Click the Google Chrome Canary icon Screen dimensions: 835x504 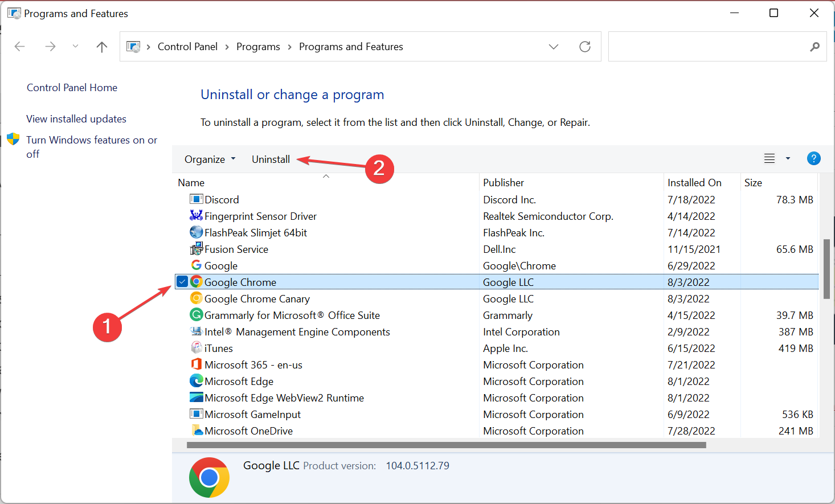(x=196, y=298)
